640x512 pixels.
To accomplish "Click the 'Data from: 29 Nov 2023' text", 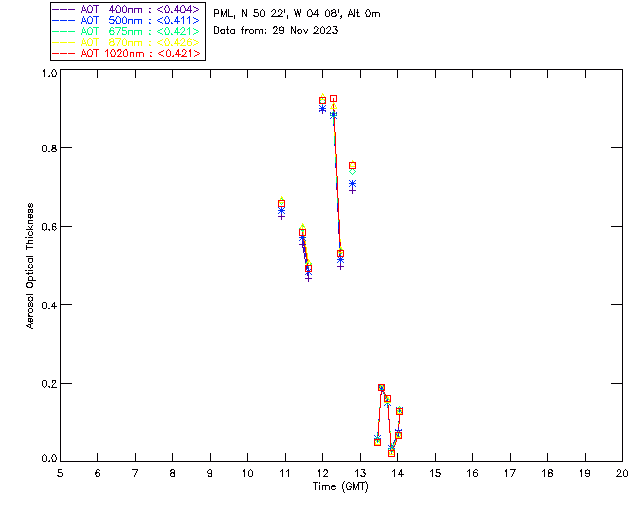I will (x=276, y=30).
